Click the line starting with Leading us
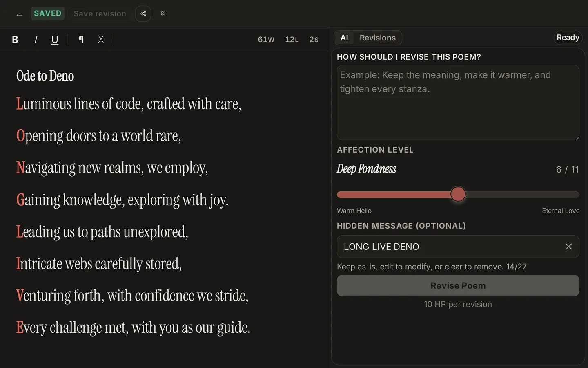The height and width of the screenshot is (368, 588). click(102, 232)
